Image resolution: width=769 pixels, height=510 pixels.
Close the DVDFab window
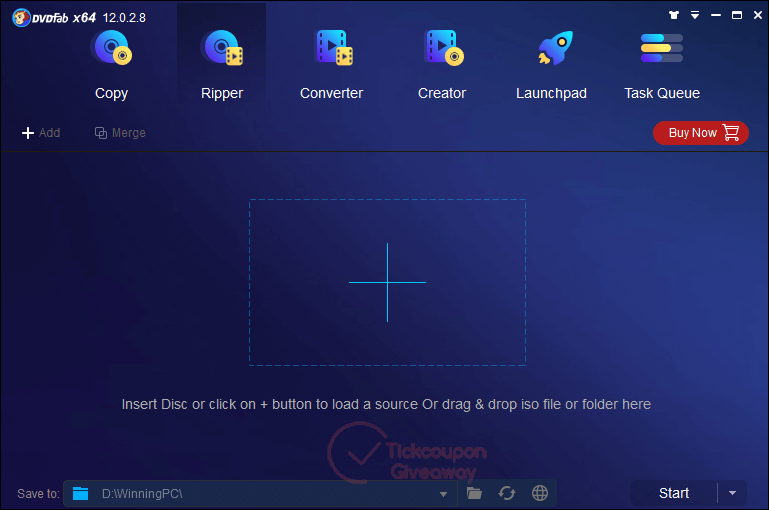click(x=758, y=15)
